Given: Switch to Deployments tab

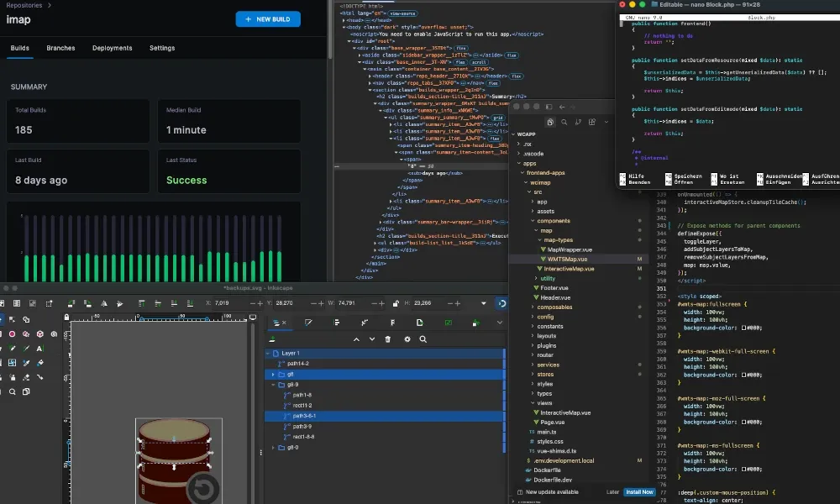Looking at the screenshot, I should pos(112,48).
